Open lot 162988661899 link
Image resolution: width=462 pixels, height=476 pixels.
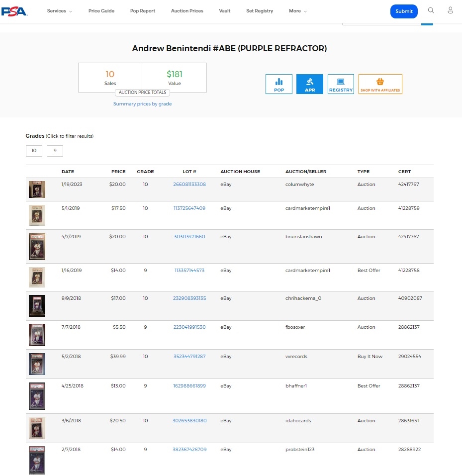coord(189,386)
